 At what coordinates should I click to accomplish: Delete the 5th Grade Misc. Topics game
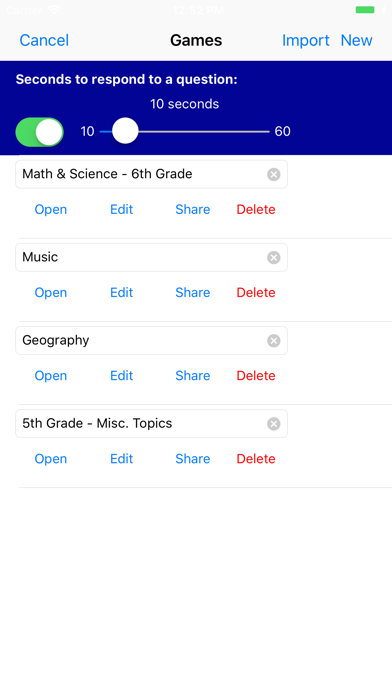click(x=256, y=459)
